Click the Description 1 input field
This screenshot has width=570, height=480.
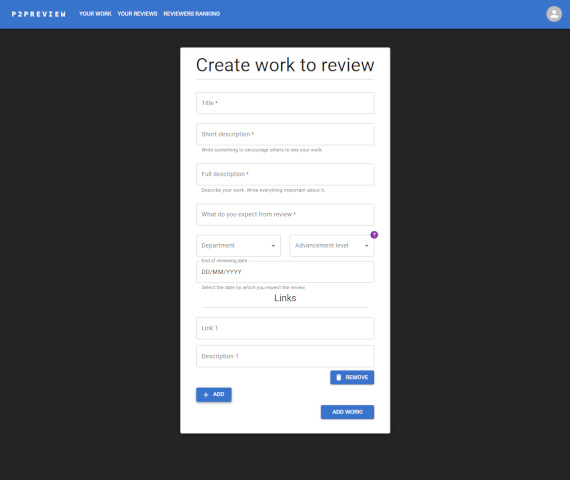(x=285, y=356)
